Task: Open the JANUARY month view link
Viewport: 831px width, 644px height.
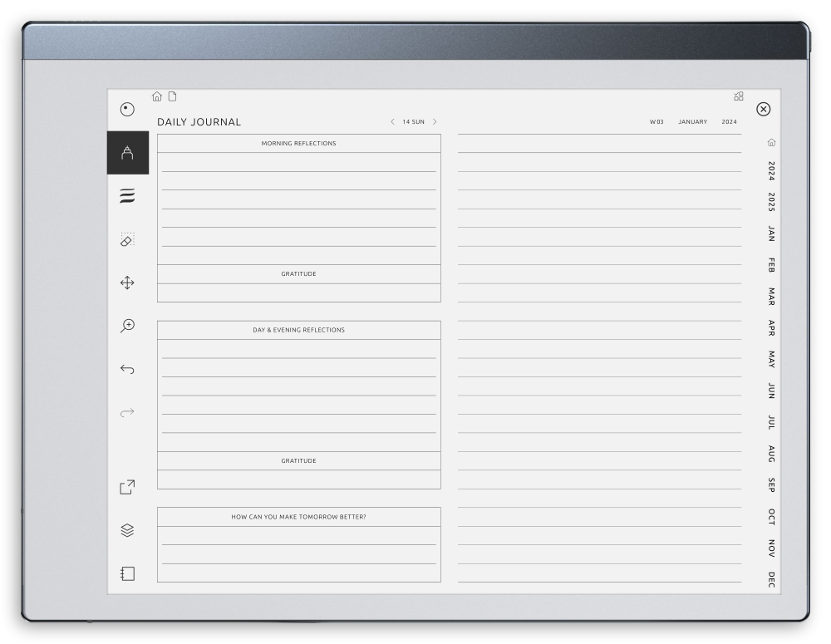Action: [x=692, y=122]
